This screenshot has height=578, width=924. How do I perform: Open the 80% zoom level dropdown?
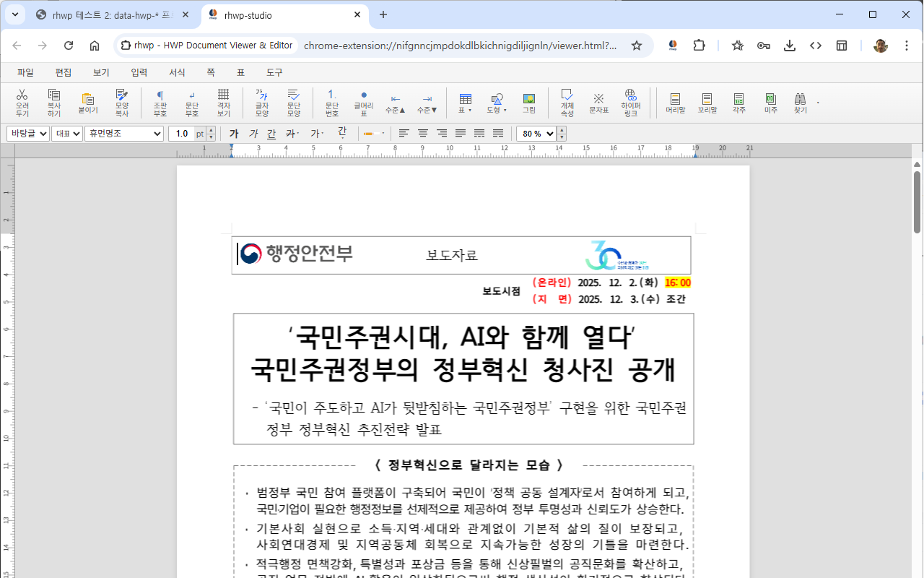(x=537, y=133)
